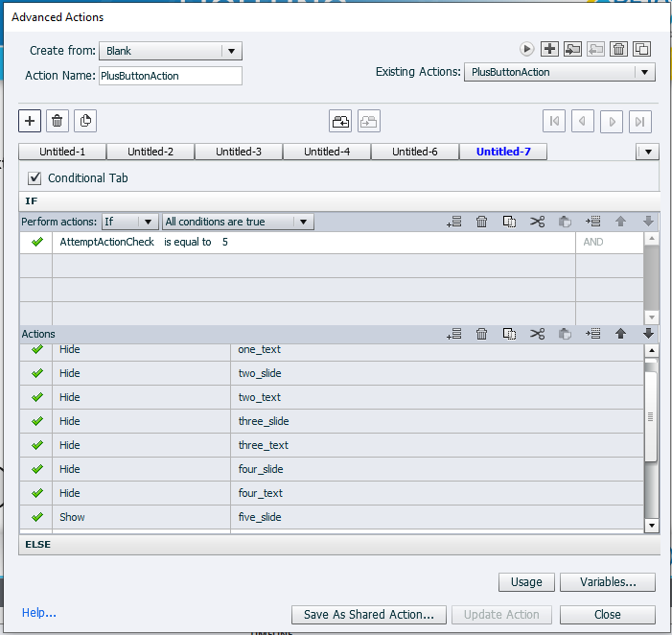Toggle the checkmark for Hide three_text
This screenshot has height=635, width=672.
37,445
